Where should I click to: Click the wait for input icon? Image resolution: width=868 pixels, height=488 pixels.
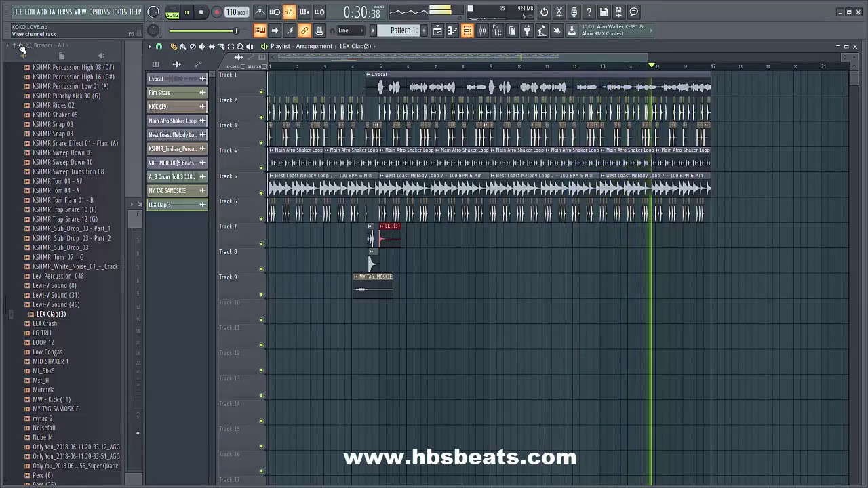coord(275,12)
